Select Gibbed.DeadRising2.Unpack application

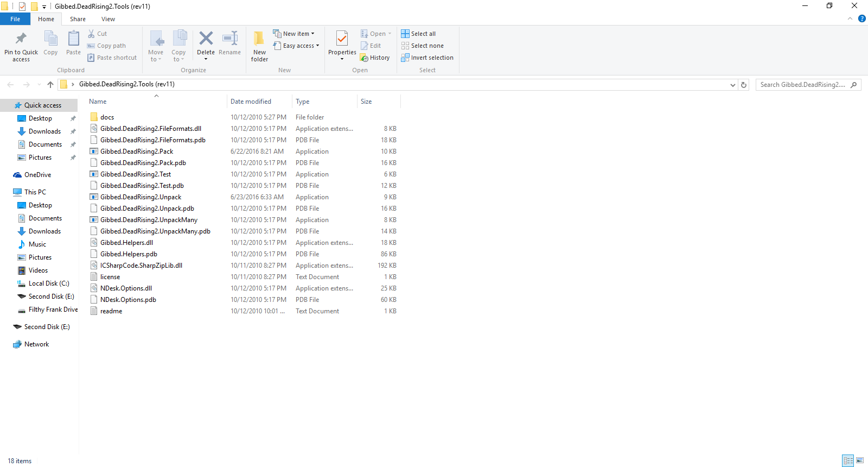pos(141,197)
